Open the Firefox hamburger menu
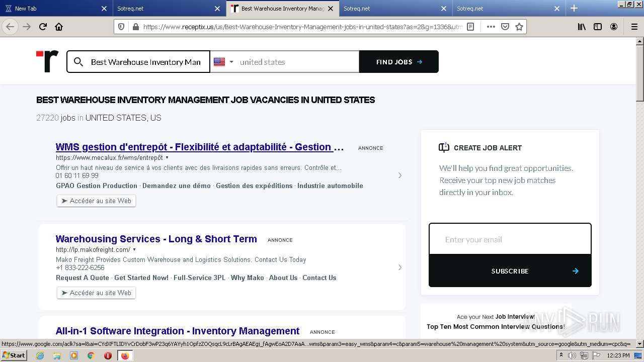The width and height of the screenshot is (644, 362). pyautogui.click(x=634, y=27)
